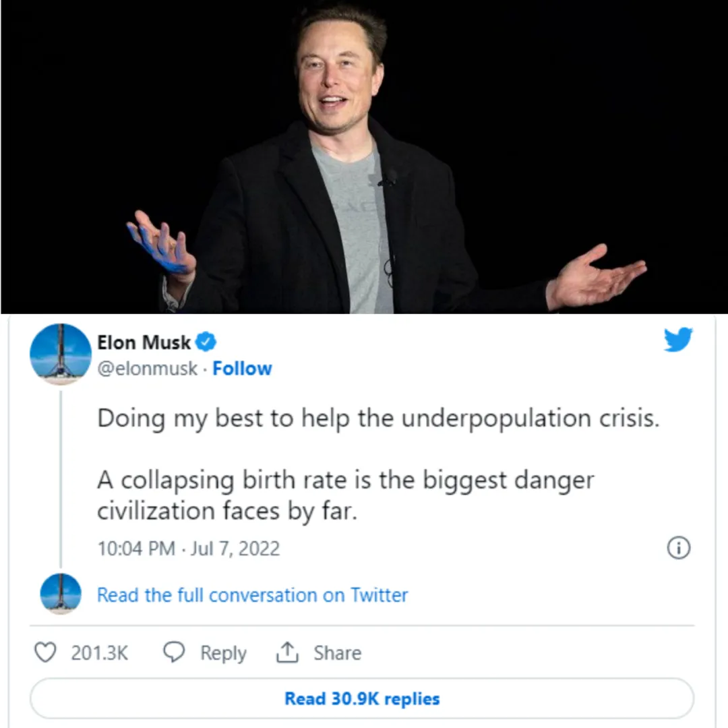Click the 201.3K likes count

[99, 653]
